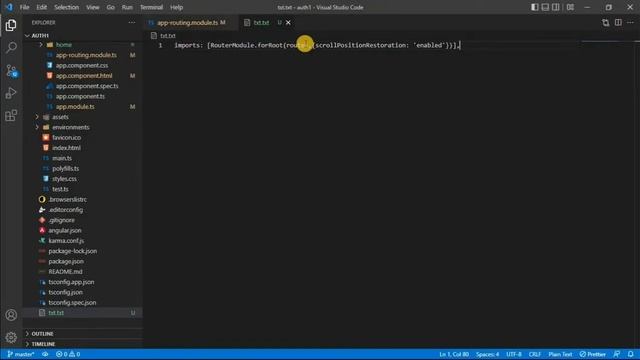Click the feedback icon in status bar

click(617, 354)
